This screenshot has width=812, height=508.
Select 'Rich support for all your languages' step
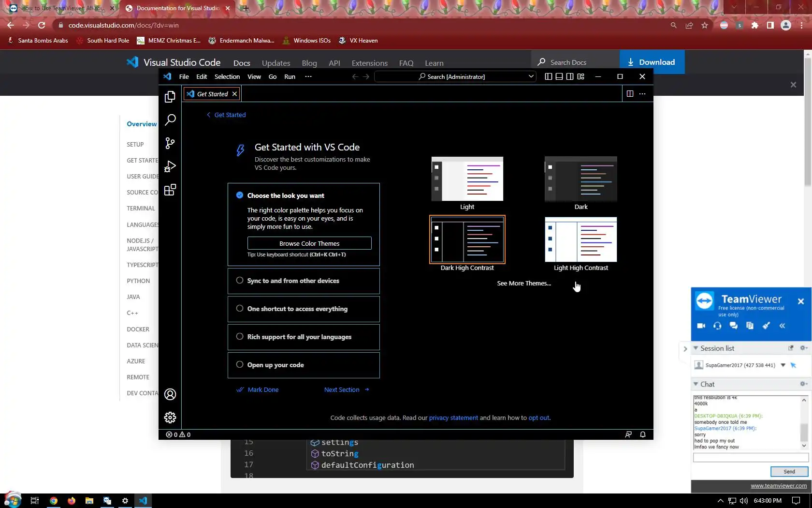(304, 337)
